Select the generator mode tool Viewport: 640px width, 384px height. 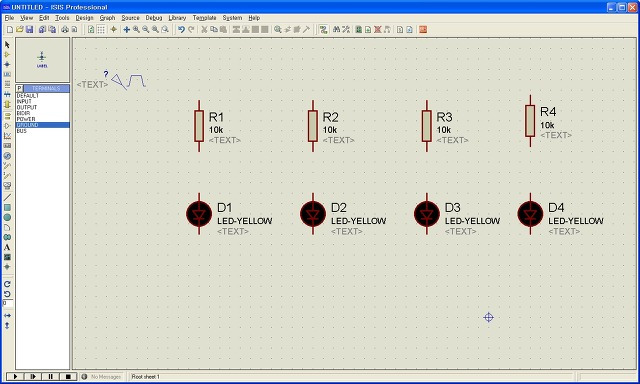[x=7, y=156]
